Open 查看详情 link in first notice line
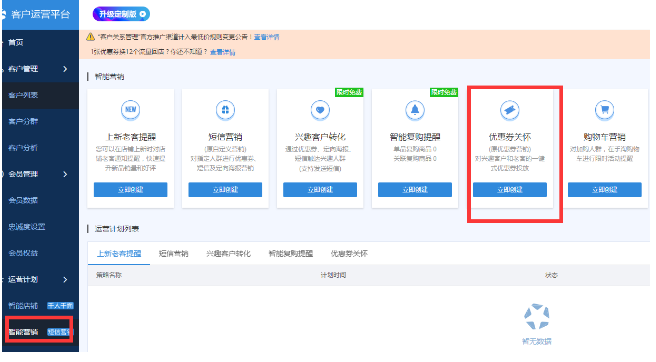This screenshot has height=362, width=656. [266, 37]
